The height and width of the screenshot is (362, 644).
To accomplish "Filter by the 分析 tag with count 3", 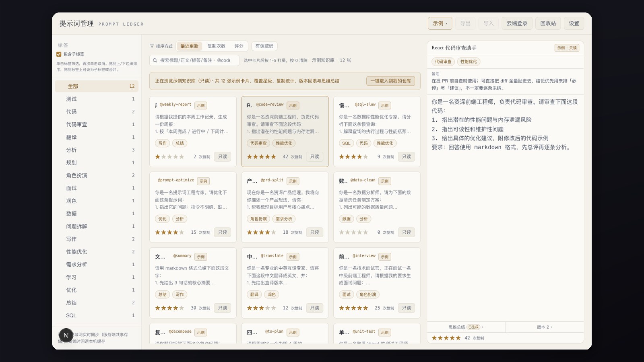I will tap(97, 150).
